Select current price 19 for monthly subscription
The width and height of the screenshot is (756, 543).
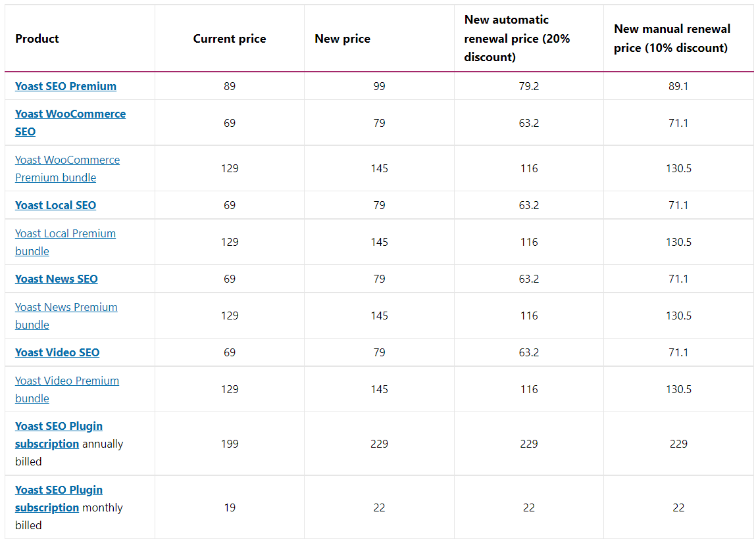[x=230, y=508]
